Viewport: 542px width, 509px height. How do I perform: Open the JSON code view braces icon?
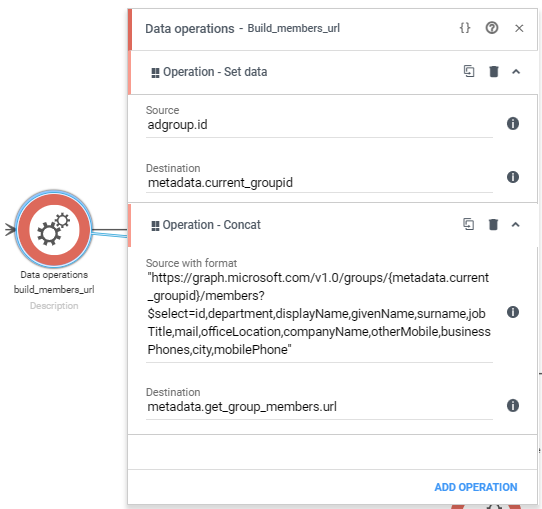(465, 28)
